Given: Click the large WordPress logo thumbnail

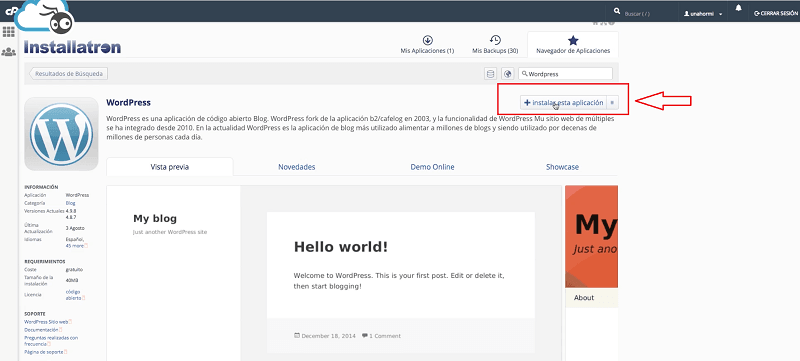Looking at the screenshot, I should click(61, 134).
